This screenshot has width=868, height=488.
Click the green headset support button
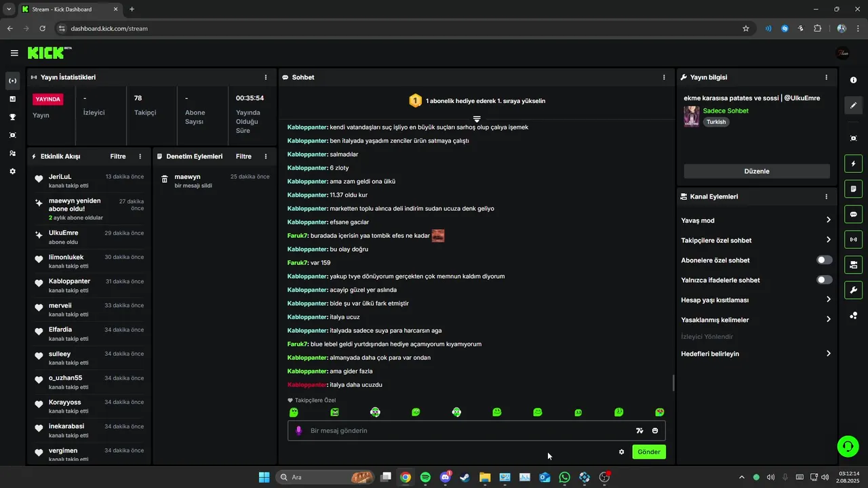pyautogui.click(x=848, y=446)
